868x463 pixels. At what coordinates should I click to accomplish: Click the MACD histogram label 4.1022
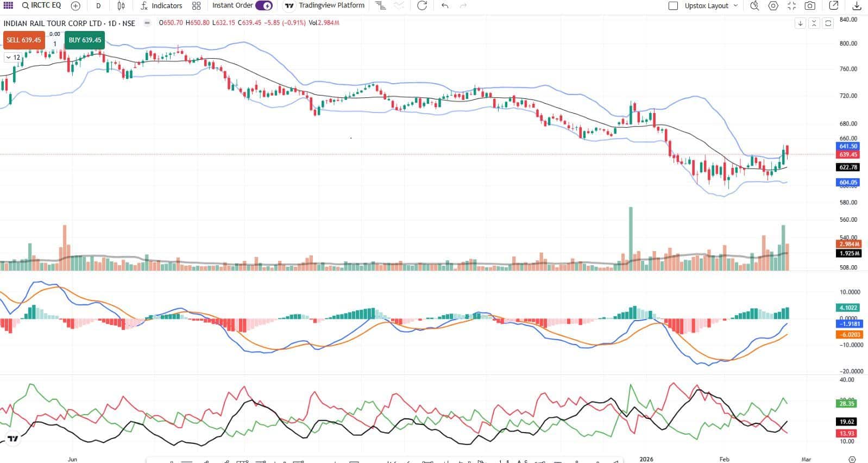tap(848, 308)
